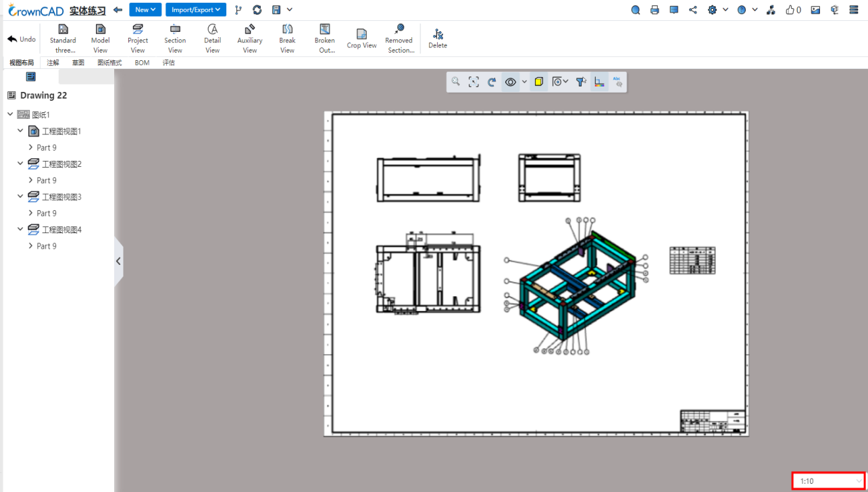
Task: Select the Model View tool
Action: click(x=100, y=39)
